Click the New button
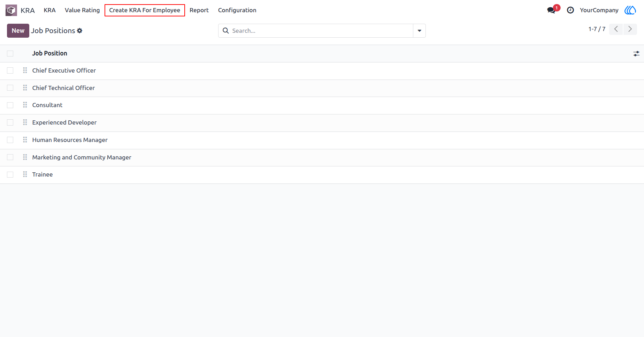The image size is (644, 337). 18,31
